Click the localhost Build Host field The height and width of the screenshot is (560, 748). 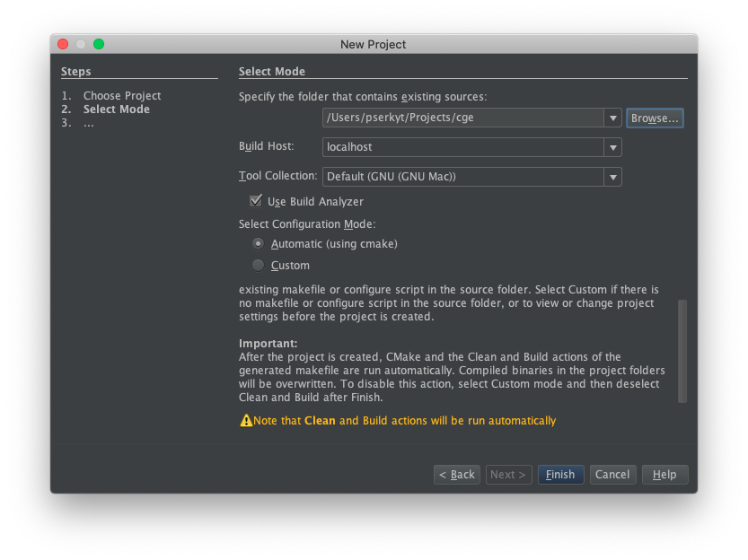[463, 147]
